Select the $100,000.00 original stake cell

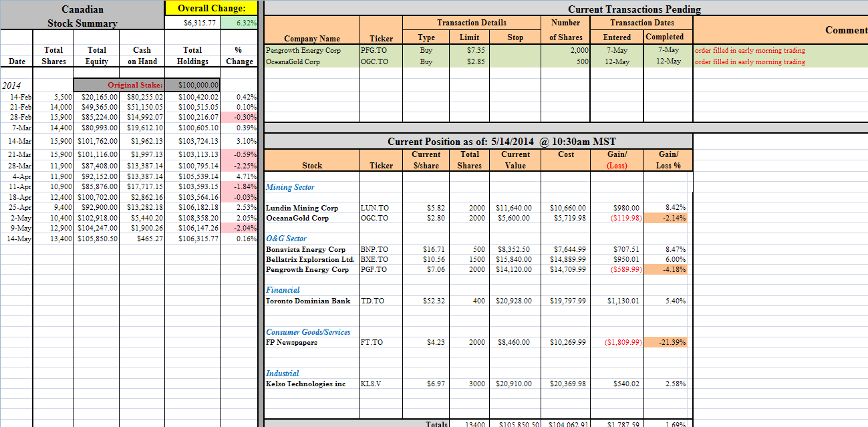pyautogui.click(x=192, y=85)
